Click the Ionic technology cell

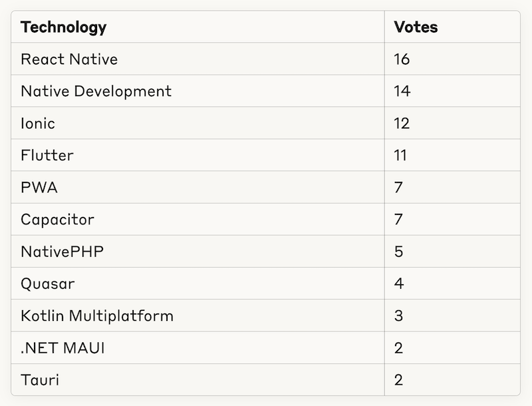[38, 123]
